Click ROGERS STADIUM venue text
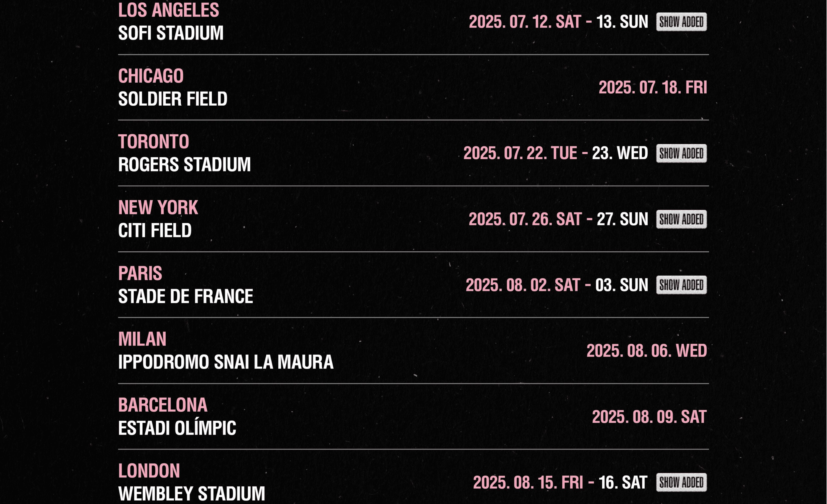Image resolution: width=827 pixels, height=504 pixels. [184, 165]
